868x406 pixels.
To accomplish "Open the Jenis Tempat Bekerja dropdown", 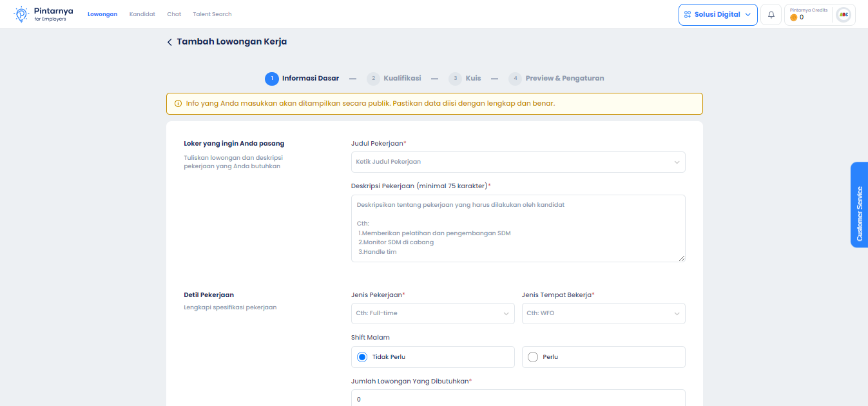I will (603, 313).
